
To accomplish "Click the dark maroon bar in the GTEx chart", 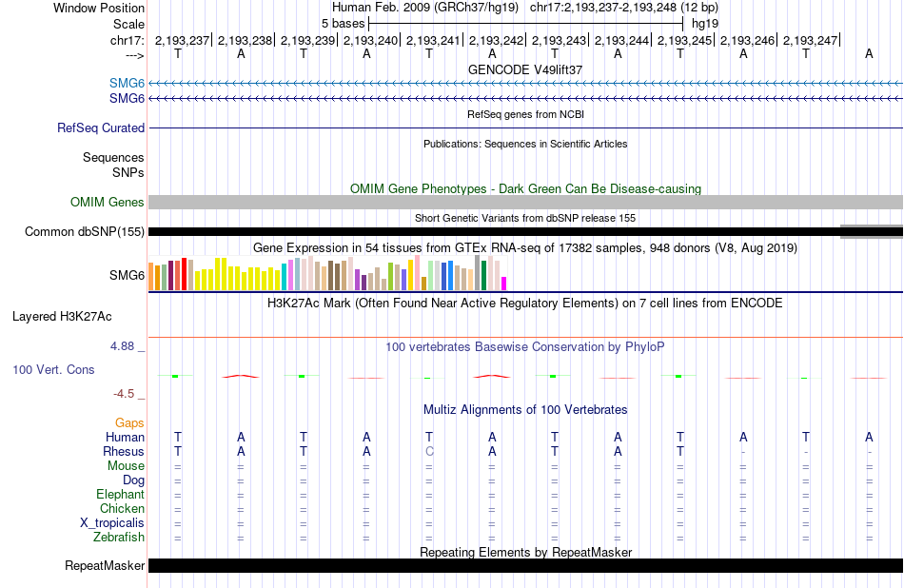I will (x=170, y=276).
